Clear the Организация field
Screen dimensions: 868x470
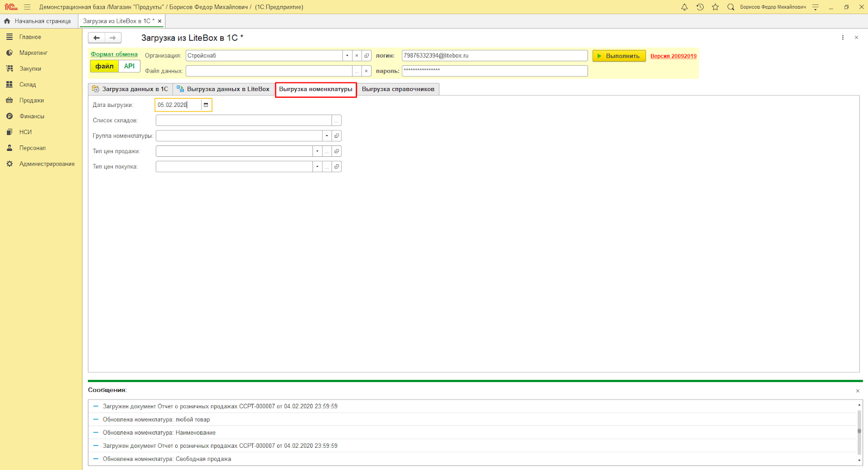coord(357,55)
